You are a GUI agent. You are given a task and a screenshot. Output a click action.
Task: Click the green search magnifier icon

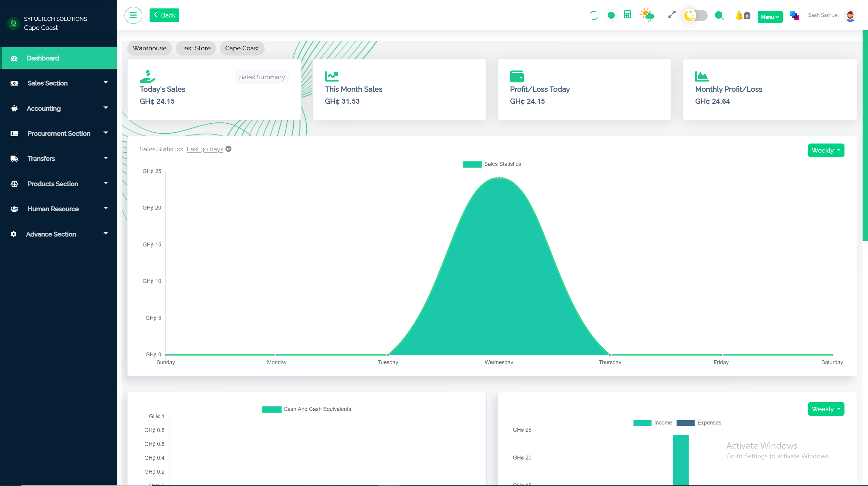719,15
